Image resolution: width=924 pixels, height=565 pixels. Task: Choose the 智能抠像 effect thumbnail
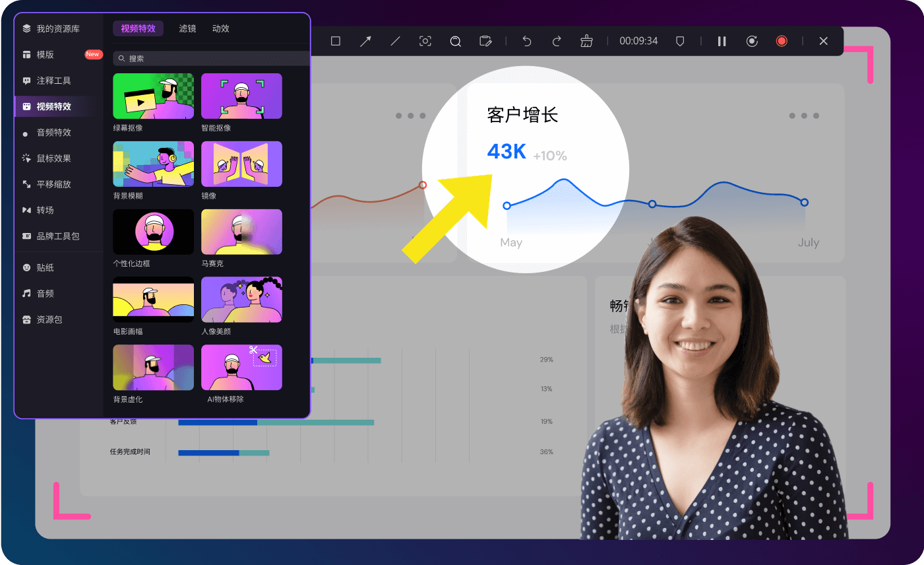(x=241, y=96)
